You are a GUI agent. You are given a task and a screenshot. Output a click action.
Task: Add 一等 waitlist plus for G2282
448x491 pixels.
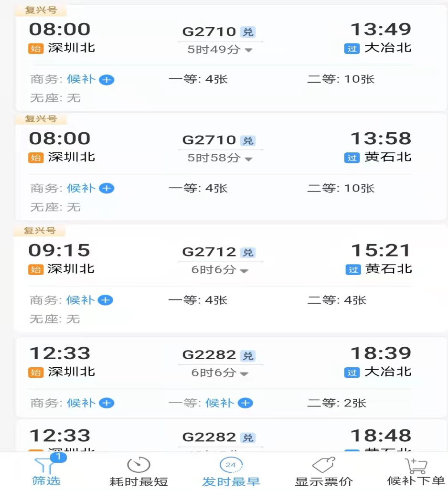245,403
